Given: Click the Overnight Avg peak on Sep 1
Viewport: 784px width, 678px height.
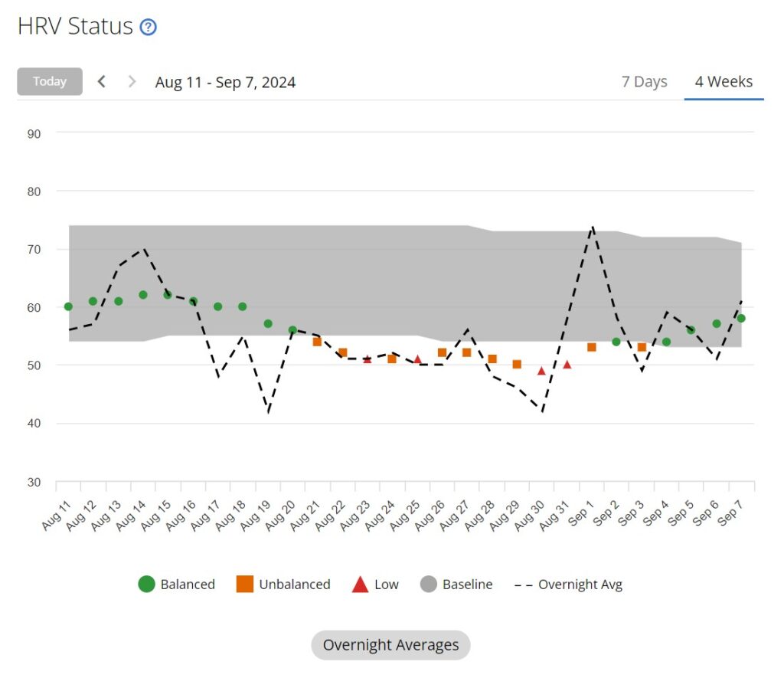Looking at the screenshot, I should coord(592,227).
